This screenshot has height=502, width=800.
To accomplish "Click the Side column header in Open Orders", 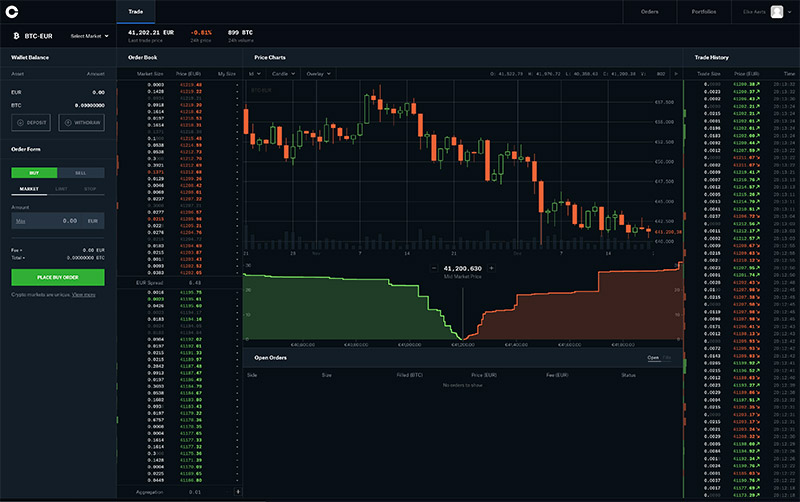I will point(252,375).
